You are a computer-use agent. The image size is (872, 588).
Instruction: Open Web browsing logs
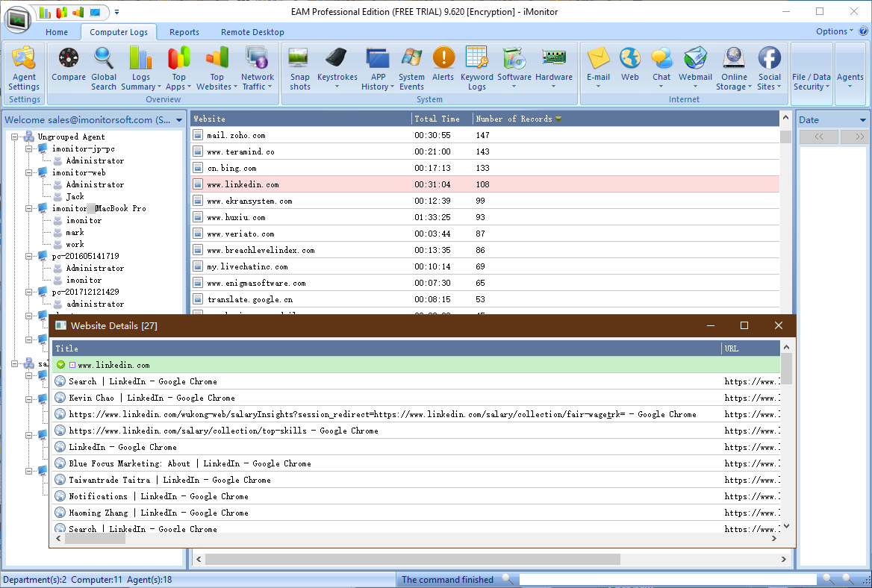630,64
